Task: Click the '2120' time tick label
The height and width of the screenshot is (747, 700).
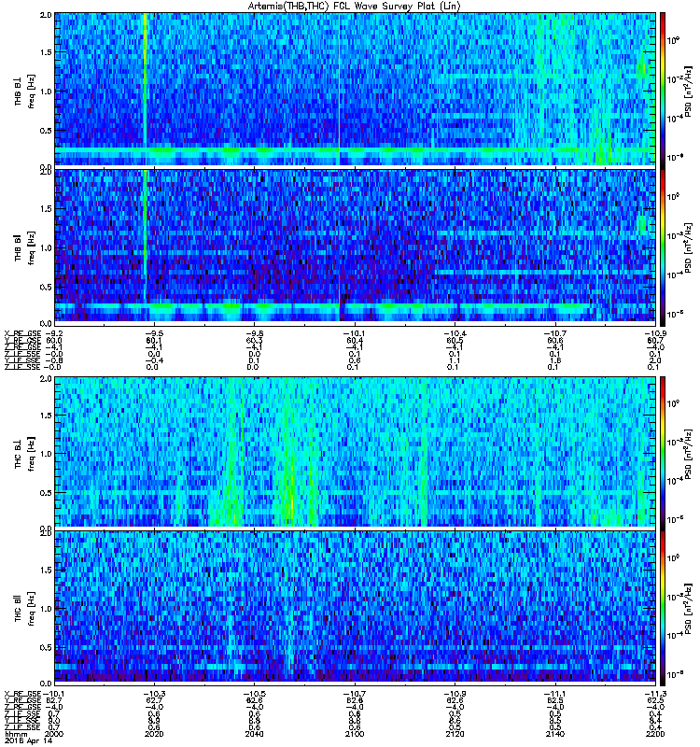Action: [455, 734]
